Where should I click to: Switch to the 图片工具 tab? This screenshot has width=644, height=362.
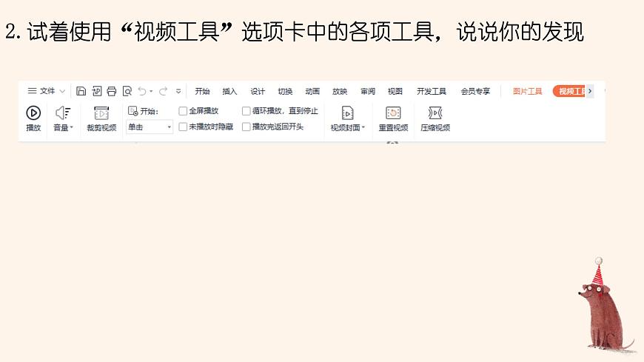pos(527,91)
